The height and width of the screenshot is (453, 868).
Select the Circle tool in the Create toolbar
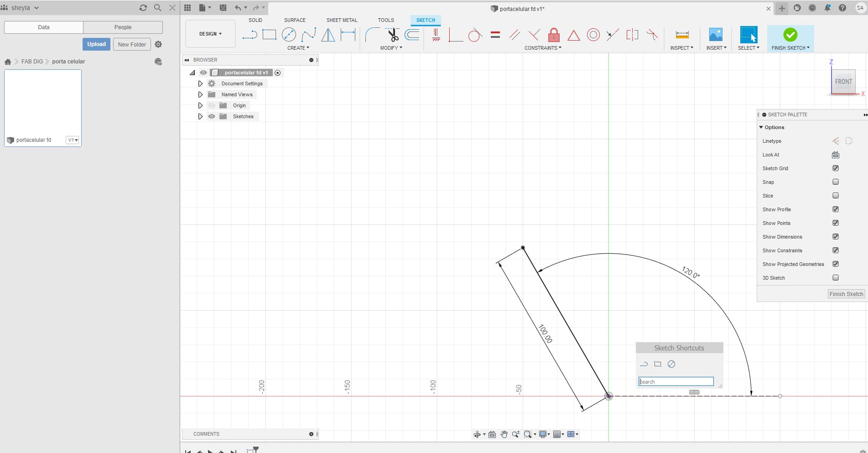click(289, 35)
